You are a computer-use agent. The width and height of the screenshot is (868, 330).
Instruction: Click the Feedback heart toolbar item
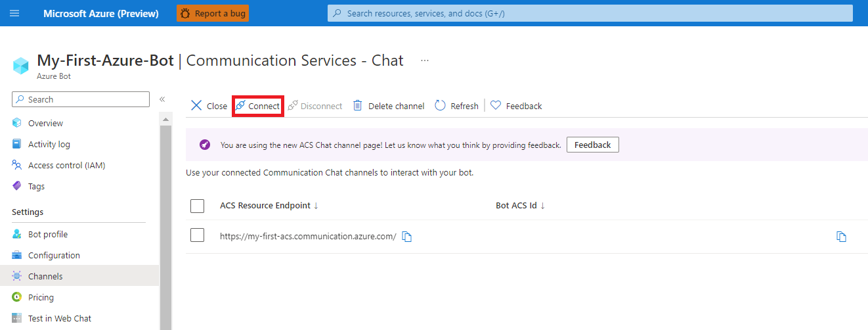point(517,106)
